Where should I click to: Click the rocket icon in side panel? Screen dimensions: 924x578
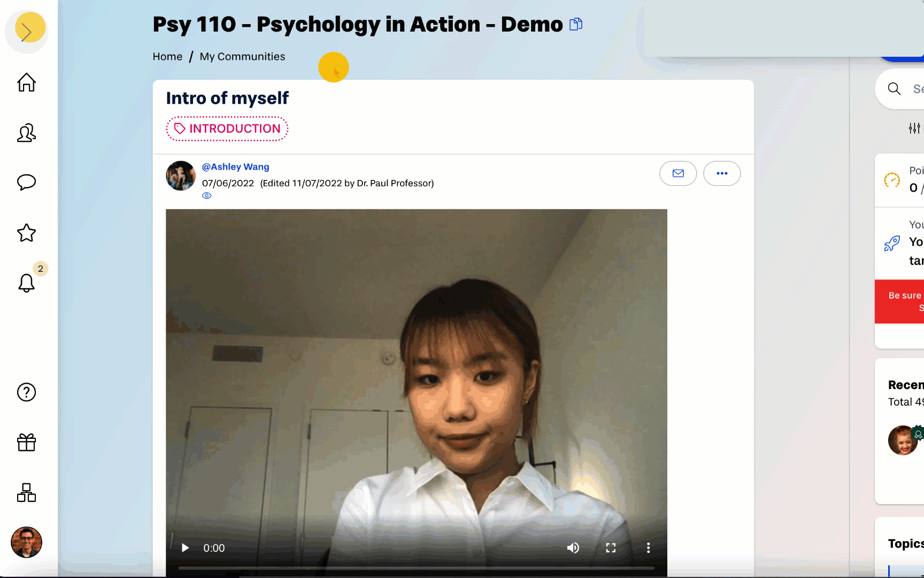pos(892,244)
